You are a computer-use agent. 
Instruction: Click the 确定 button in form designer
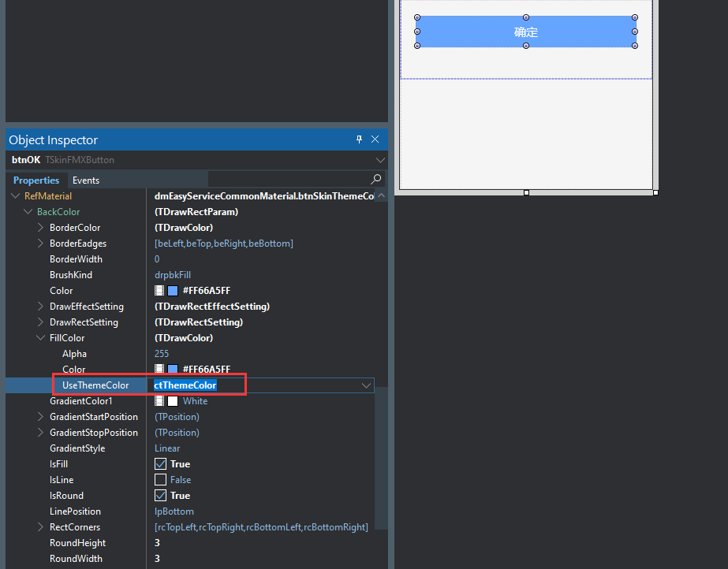click(525, 32)
